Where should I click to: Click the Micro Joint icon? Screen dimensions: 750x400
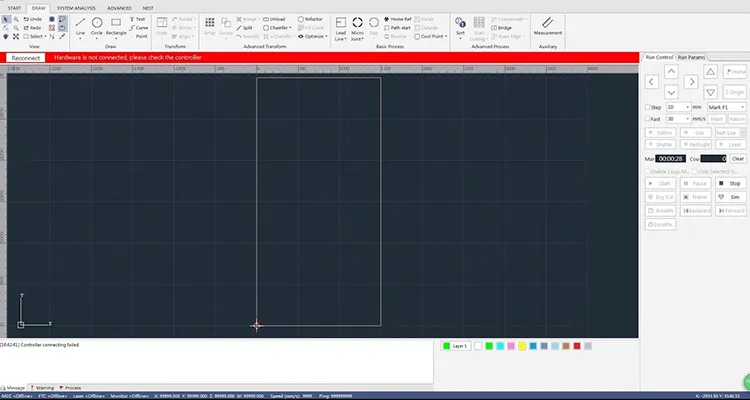click(x=357, y=22)
